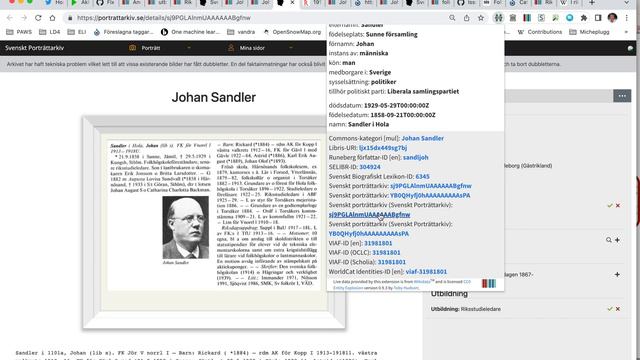The height and width of the screenshot is (360, 640).
Task: Open the Chrome three-dot menu
Action: tap(627, 18)
